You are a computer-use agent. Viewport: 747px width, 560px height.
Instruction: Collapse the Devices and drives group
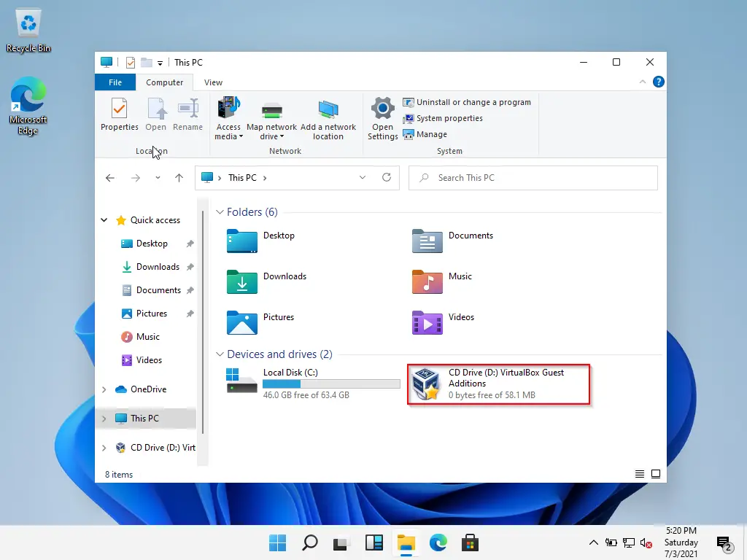(x=220, y=354)
